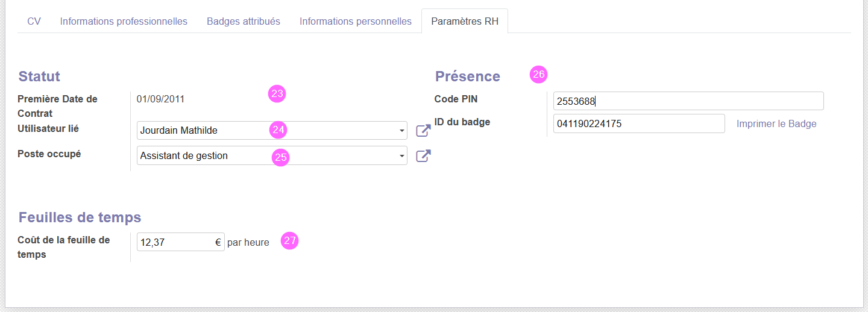Select the Paramètres RH tab

465,21
